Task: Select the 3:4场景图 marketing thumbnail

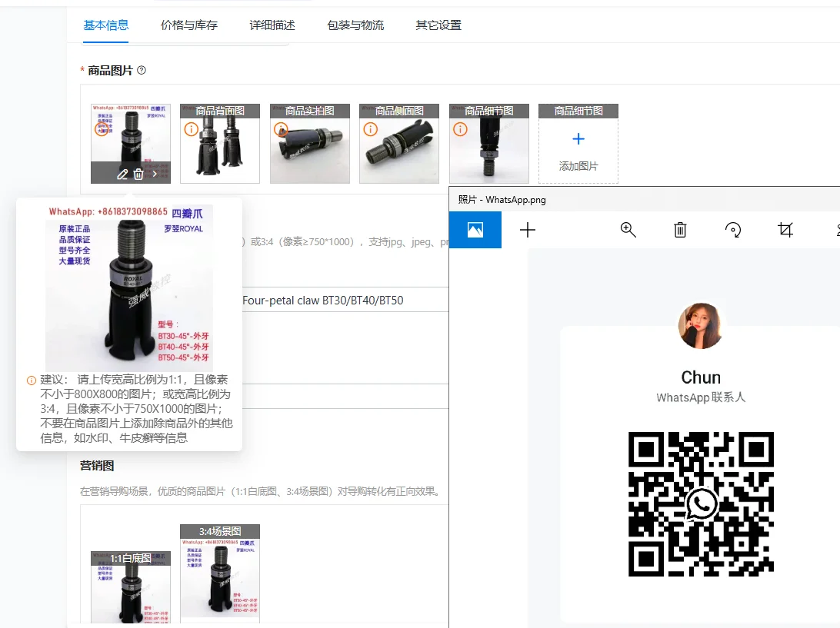Action: [220, 573]
